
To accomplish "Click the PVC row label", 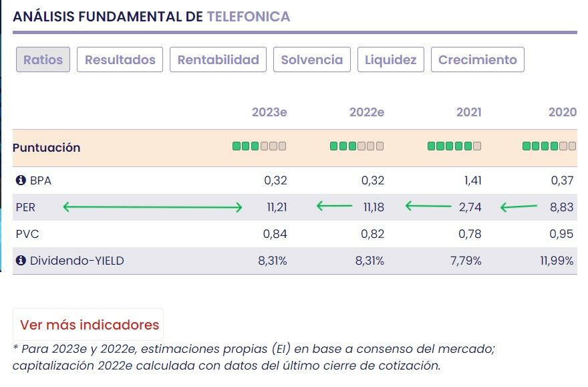I will (x=26, y=234).
